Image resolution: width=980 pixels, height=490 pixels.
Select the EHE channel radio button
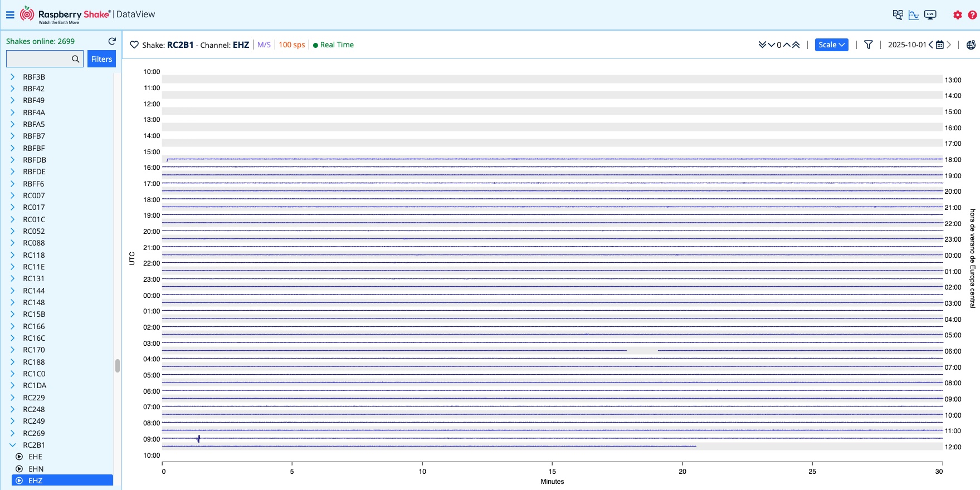coord(19,457)
